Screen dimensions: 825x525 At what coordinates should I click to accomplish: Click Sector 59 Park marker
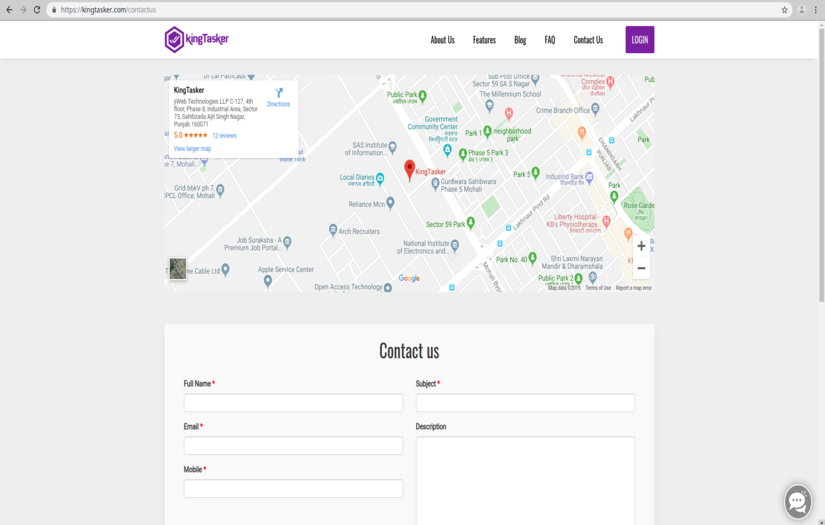471,223
